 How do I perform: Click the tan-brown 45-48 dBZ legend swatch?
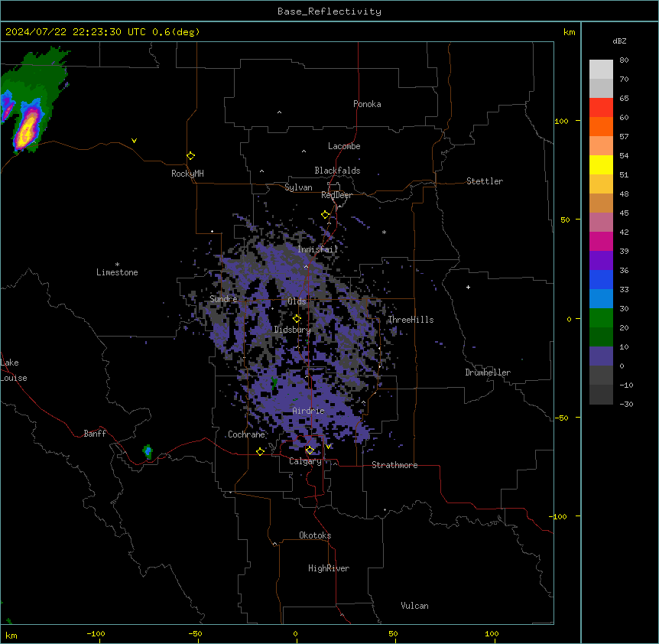point(601,203)
